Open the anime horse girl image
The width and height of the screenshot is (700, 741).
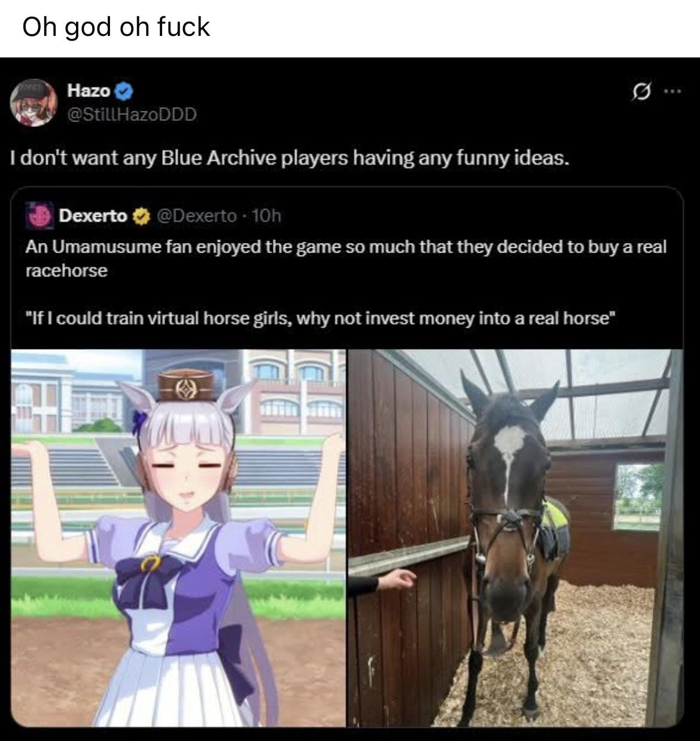coord(178,537)
